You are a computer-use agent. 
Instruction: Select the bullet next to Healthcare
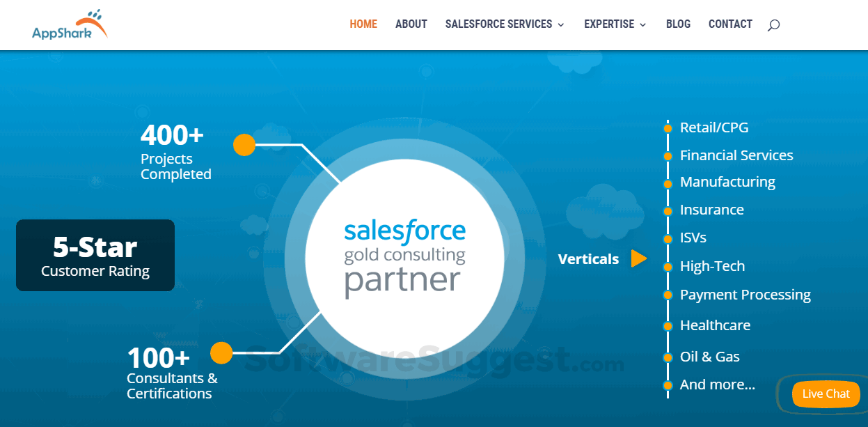668,326
